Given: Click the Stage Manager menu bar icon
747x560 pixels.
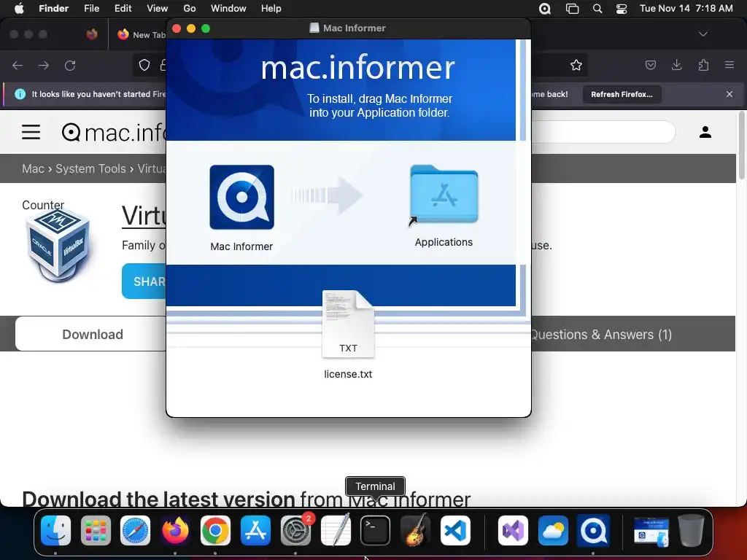Looking at the screenshot, I should pyautogui.click(x=572, y=9).
